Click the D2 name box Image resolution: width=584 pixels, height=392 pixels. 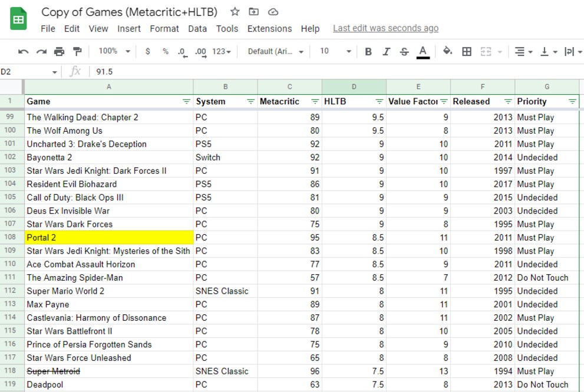26,72
